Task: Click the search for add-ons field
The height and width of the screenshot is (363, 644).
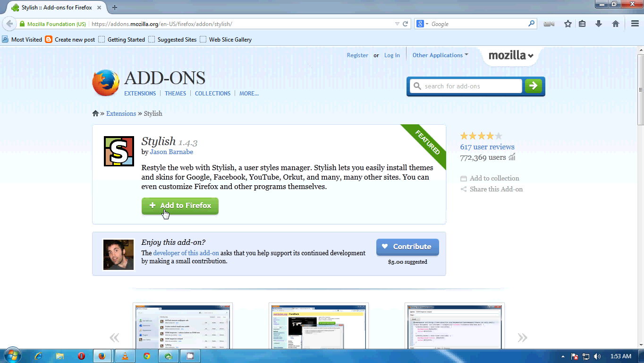Action: (466, 86)
